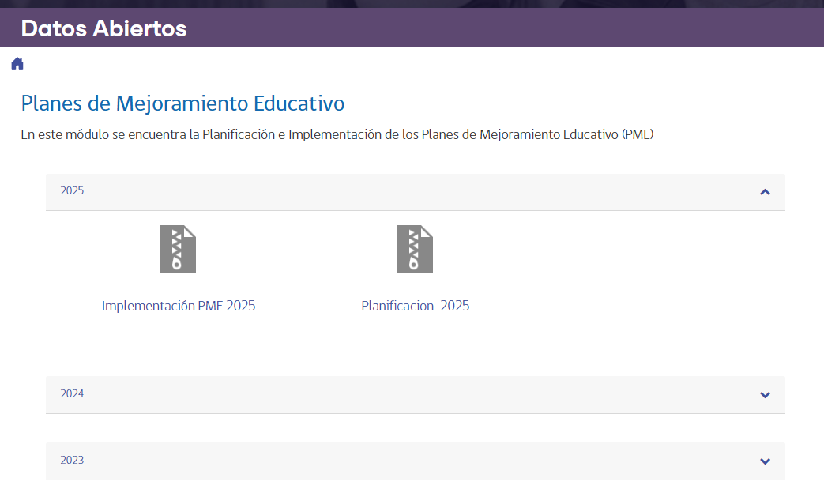Viewport: 824px width, 504px height.
Task: Expand the 2023 section using its down chevron
Action: tap(764, 461)
